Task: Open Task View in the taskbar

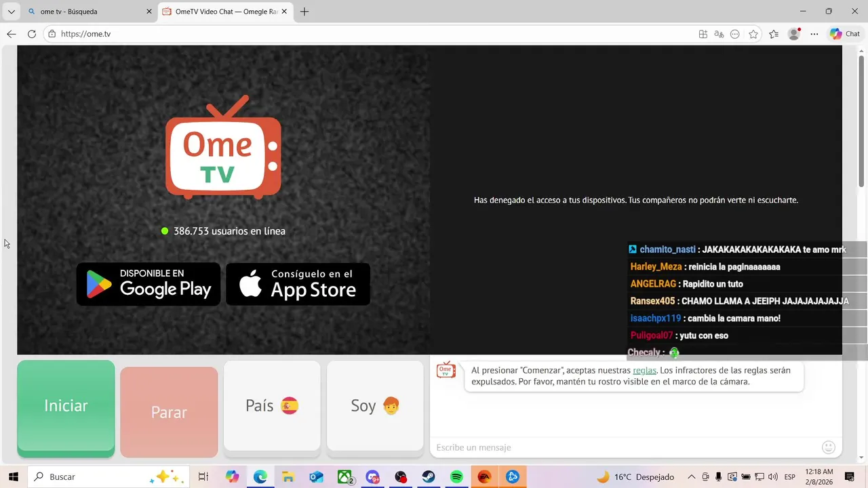Action: coord(203,476)
